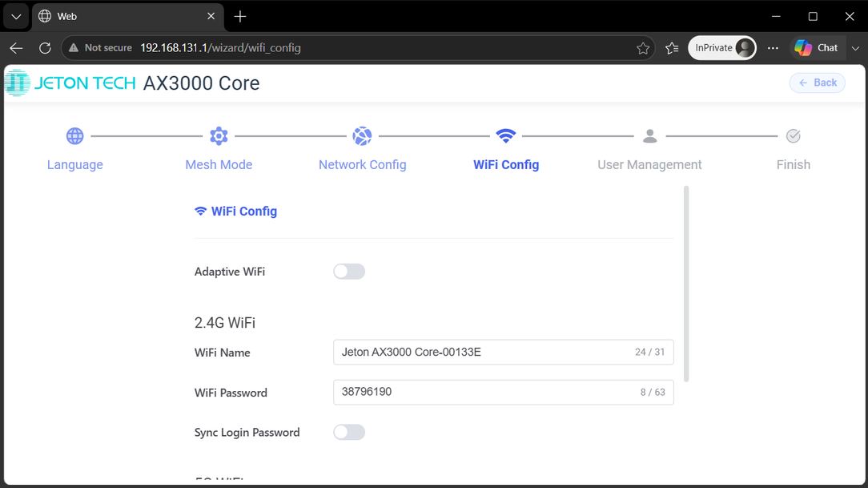This screenshot has width=868, height=488.
Task: Add this page to favorites star
Action: point(643,48)
